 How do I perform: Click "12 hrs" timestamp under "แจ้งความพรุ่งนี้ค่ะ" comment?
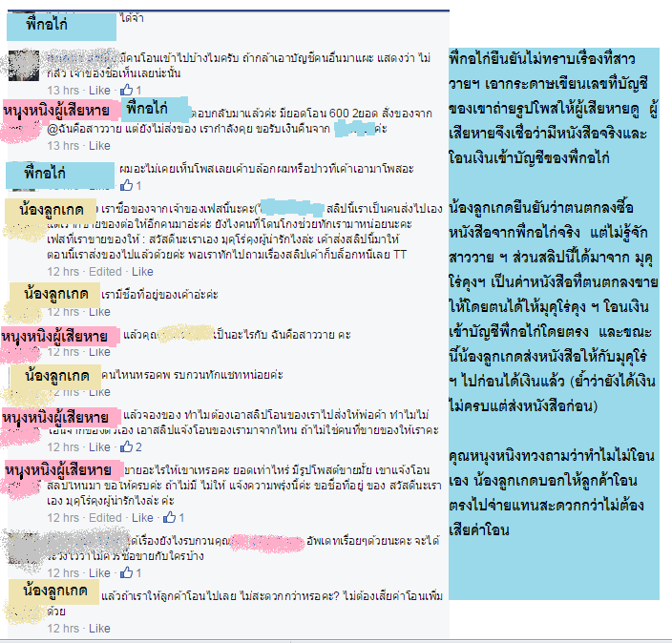pyautogui.click(x=63, y=517)
